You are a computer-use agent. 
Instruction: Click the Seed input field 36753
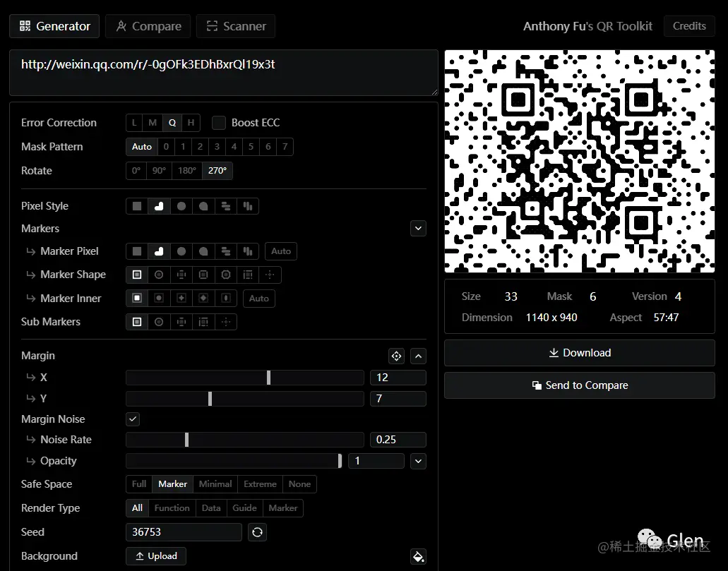click(x=184, y=532)
